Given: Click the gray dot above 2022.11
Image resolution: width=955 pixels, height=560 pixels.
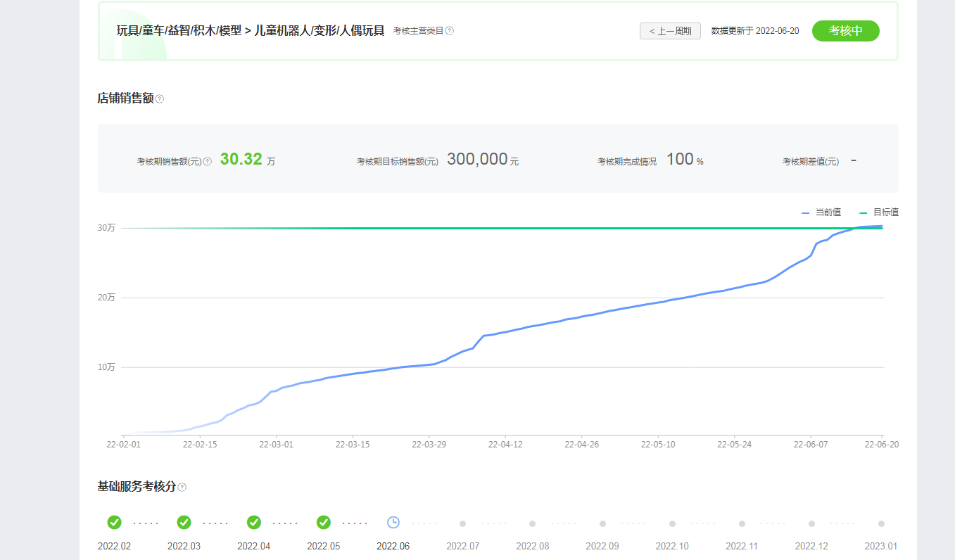Looking at the screenshot, I should [x=742, y=523].
